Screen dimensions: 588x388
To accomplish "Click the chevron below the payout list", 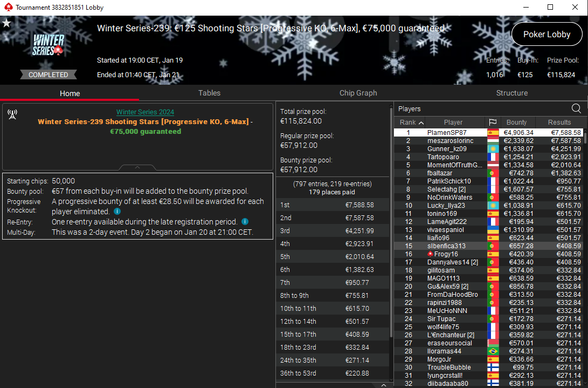I will (x=383, y=385).
